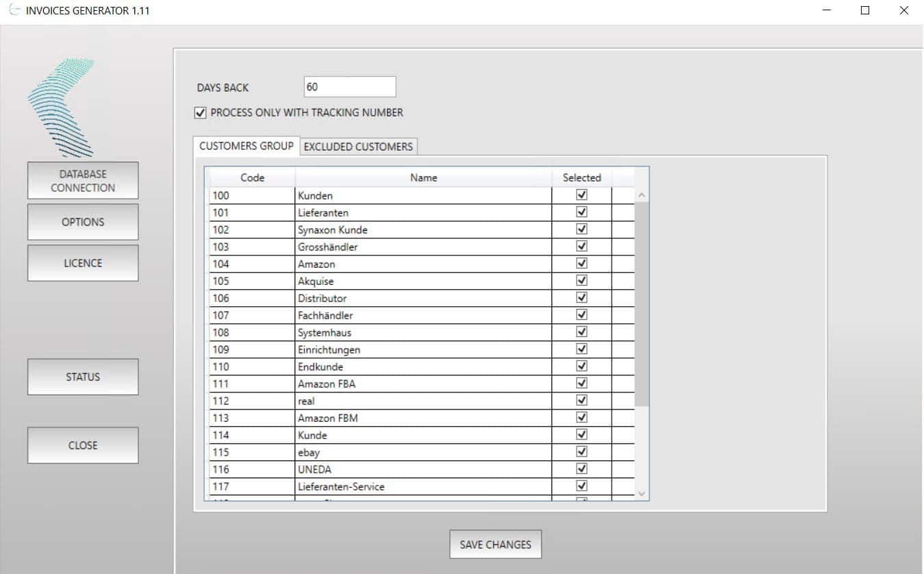Switch to the Excluded Customers tab
Viewport: 924px width, 574px height.
point(358,147)
